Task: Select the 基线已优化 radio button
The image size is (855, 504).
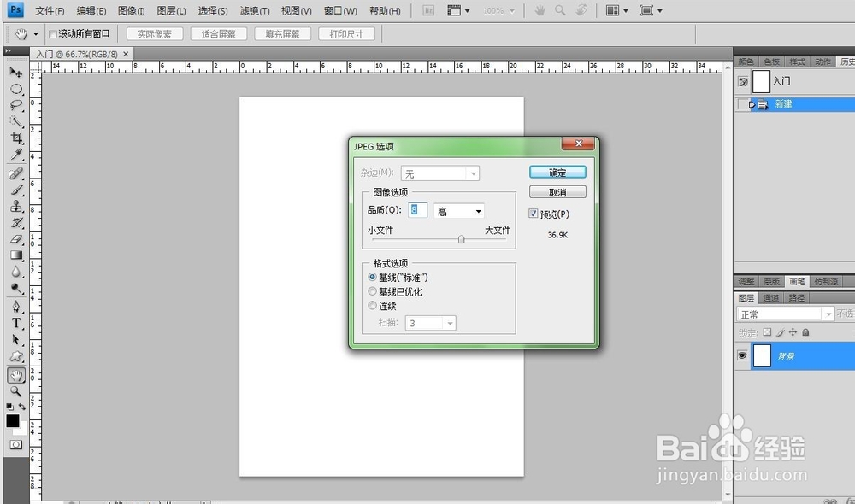Action: pyautogui.click(x=372, y=291)
